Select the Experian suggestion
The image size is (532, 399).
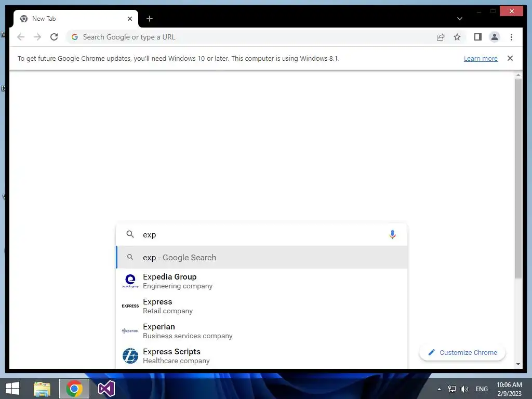pyautogui.click(x=261, y=331)
